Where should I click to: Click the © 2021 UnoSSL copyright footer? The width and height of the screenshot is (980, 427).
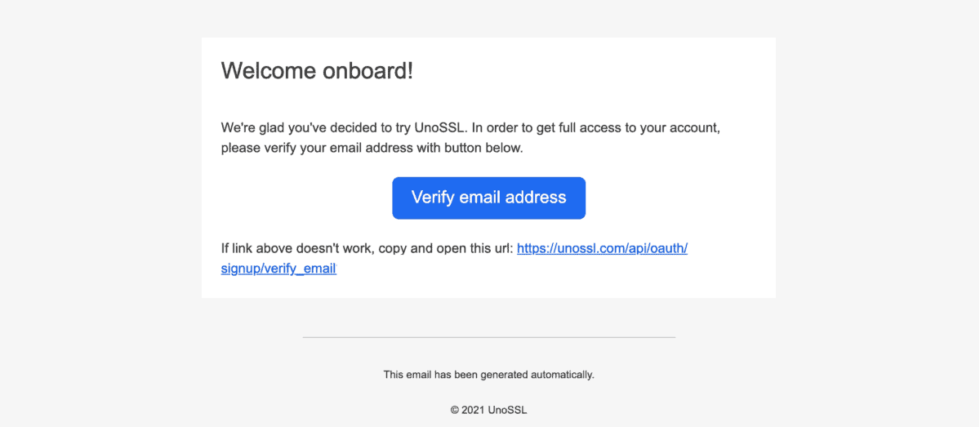(488, 410)
